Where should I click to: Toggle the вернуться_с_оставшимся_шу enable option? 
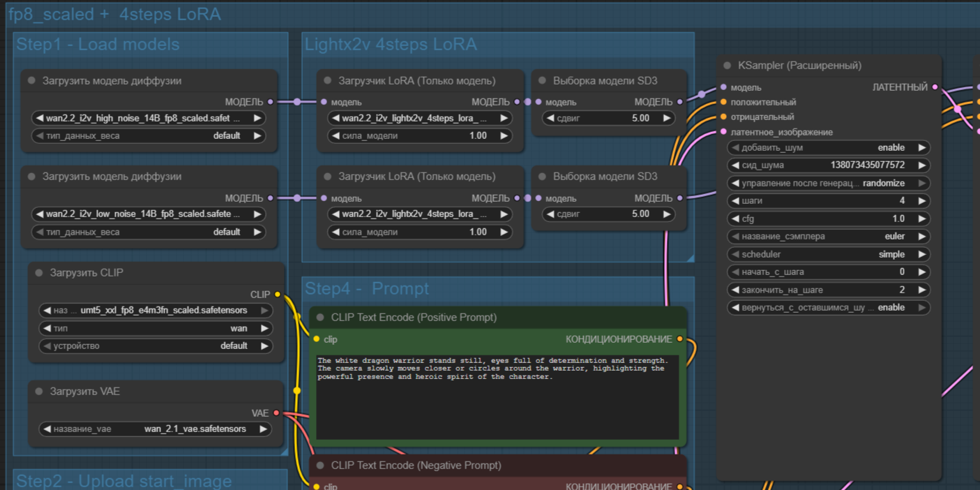pyautogui.click(x=828, y=308)
